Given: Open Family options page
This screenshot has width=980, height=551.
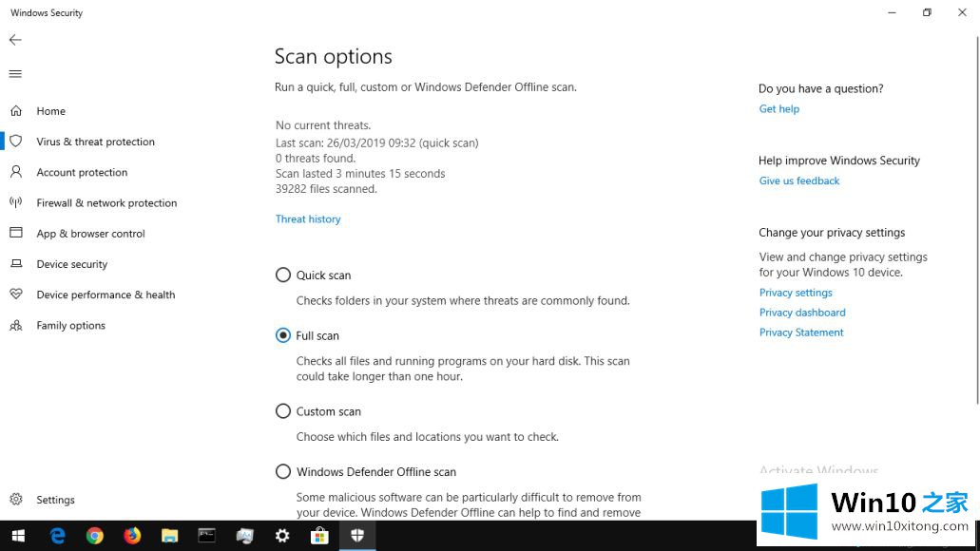Looking at the screenshot, I should coord(70,326).
